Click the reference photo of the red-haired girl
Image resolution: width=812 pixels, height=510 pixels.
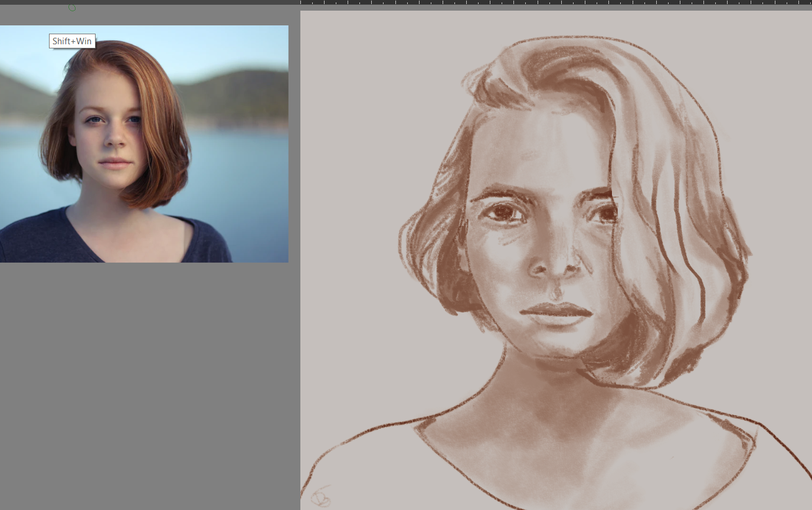pos(144,143)
